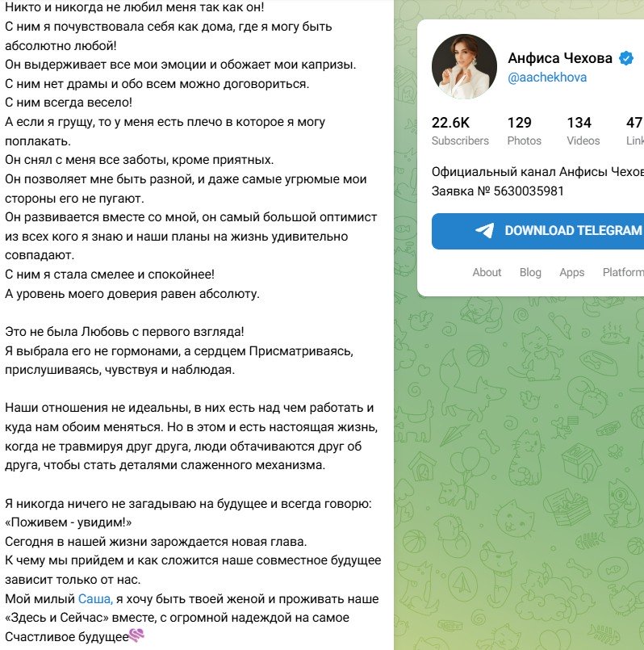Click the purple heart emoji at post end
This screenshot has width=644, height=650.
(x=136, y=635)
